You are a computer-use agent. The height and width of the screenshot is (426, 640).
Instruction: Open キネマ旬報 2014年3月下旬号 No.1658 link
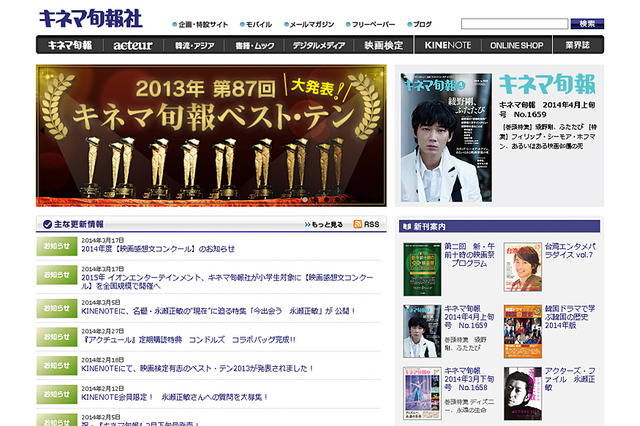click(469, 379)
